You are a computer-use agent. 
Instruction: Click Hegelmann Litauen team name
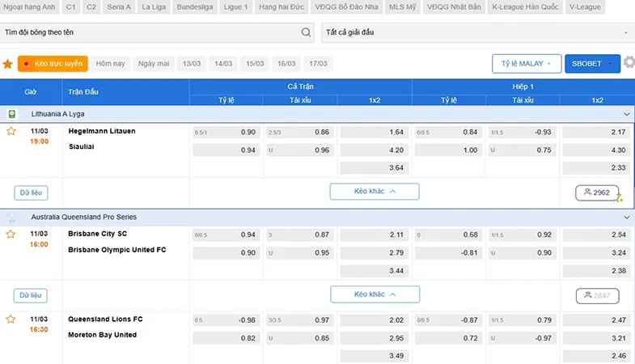(x=102, y=131)
